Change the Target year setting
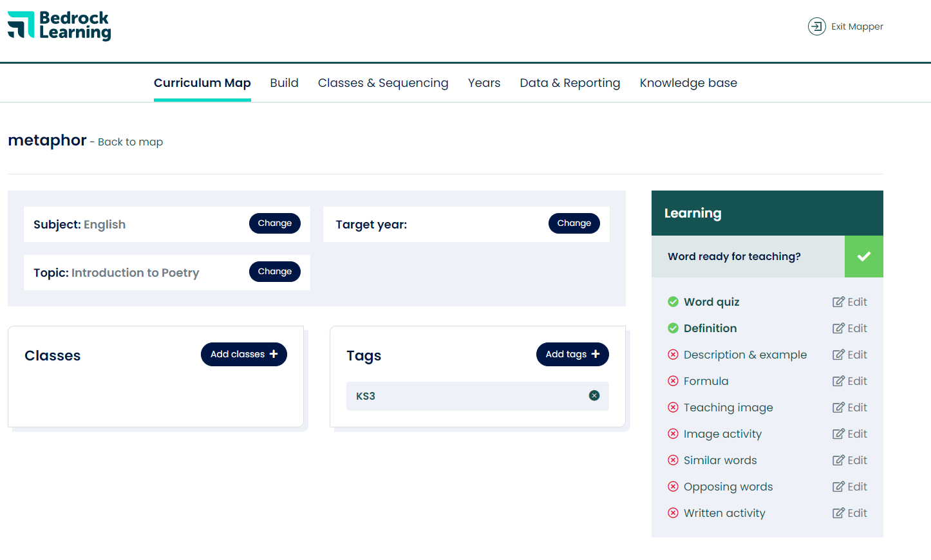This screenshot has width=931, height=560. (574, 223)
